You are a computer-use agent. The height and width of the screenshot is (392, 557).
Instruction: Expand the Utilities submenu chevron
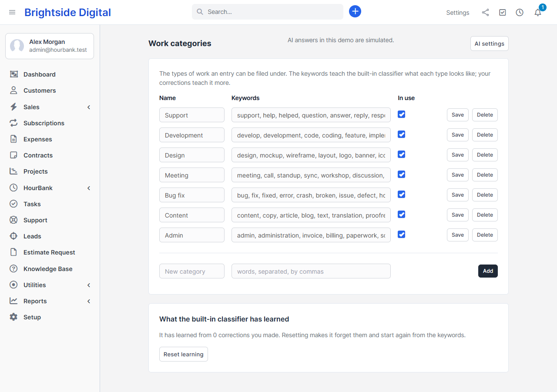(89, 285)
